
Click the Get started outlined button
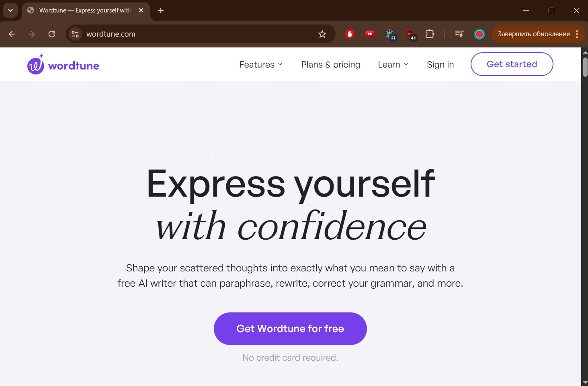(512, 64)
